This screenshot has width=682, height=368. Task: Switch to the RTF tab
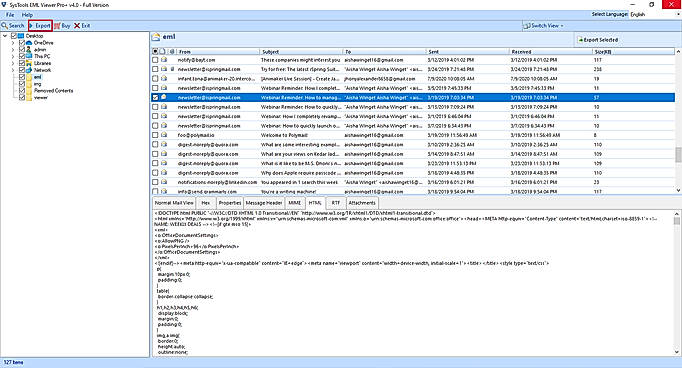335,203
